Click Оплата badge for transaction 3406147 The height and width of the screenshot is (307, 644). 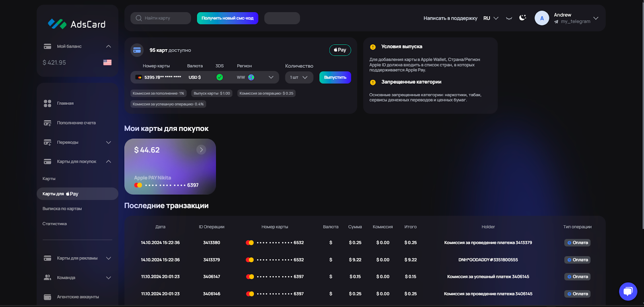click(578, 277)
